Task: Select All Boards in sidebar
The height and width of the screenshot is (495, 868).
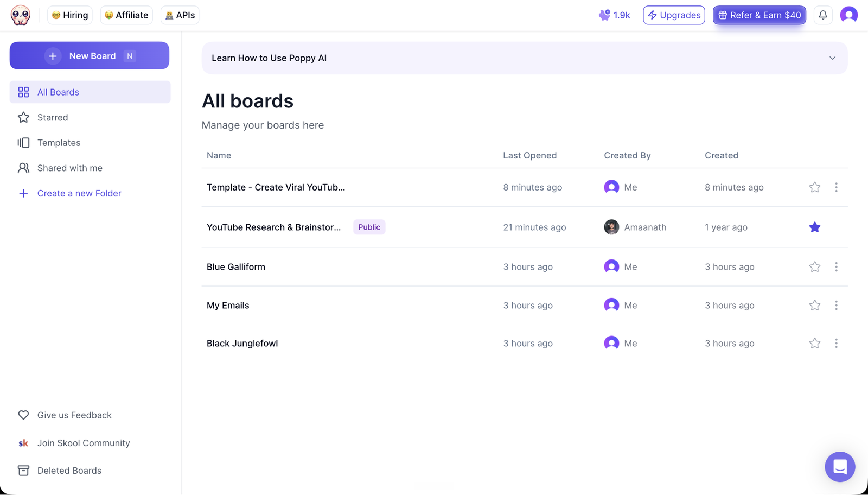Action: point(90,92)
